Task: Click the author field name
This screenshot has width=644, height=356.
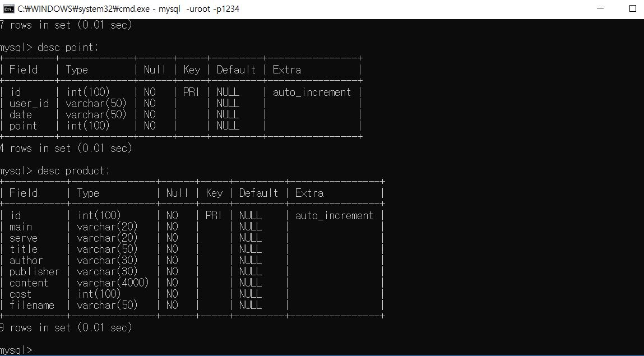Action: click(x=26, y=260)
